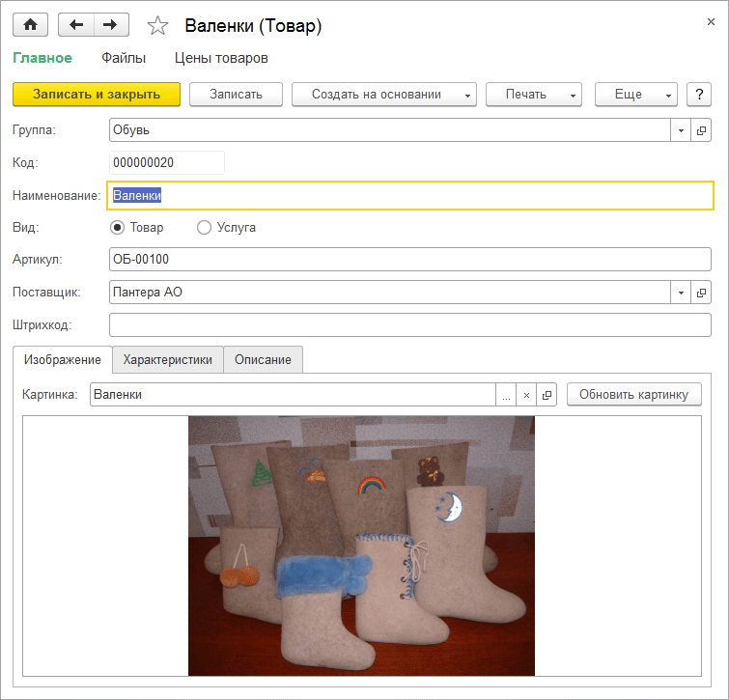The height and width of the screenshot is (700, 729).
Task: Click the felt boots product image
Action: click(361, 546)
